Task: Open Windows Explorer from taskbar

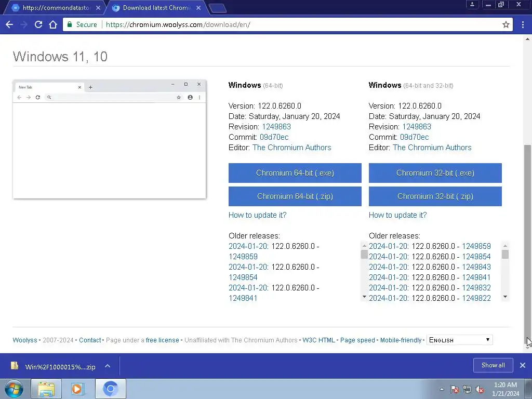Action: [46, 389]
